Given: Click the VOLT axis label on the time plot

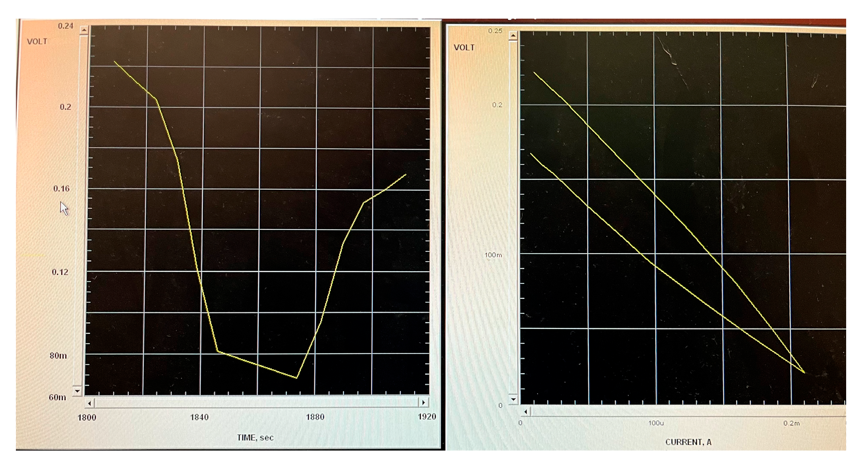Looking at the screenshot, I should (37, 42).
